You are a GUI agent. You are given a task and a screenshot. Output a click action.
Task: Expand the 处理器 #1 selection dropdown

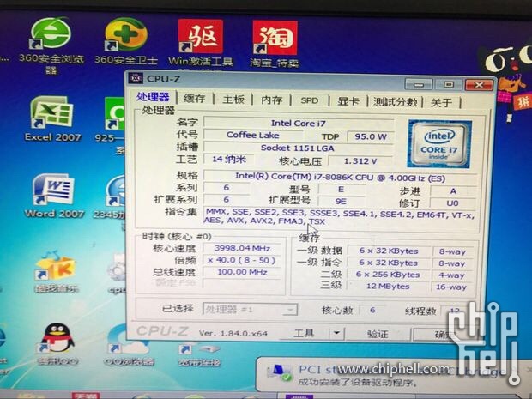(290, 310)
